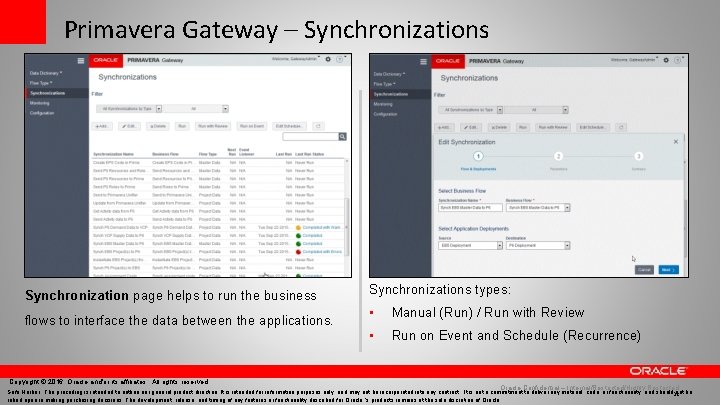Click Add button in left screenshot toolbar

[102, 126]
